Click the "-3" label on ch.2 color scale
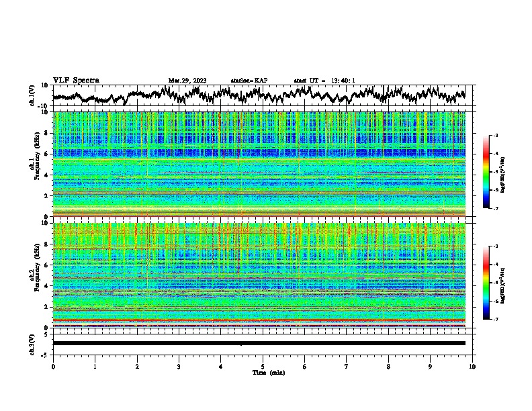532x411 pixels. (x=495, y=246)
